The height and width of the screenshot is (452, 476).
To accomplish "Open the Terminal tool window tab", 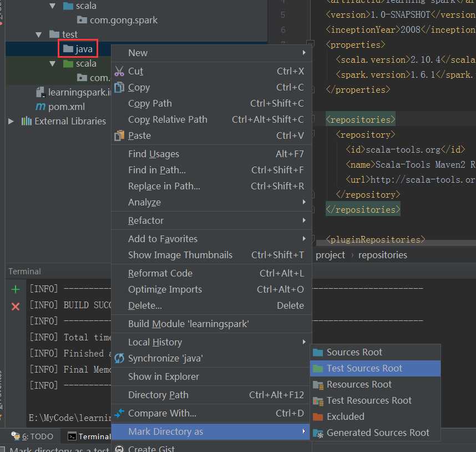I will (x=88, y=436).
